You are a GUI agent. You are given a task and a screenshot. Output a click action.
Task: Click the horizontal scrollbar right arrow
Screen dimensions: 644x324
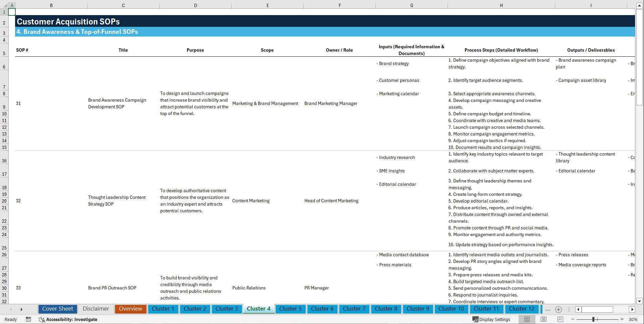632,309
